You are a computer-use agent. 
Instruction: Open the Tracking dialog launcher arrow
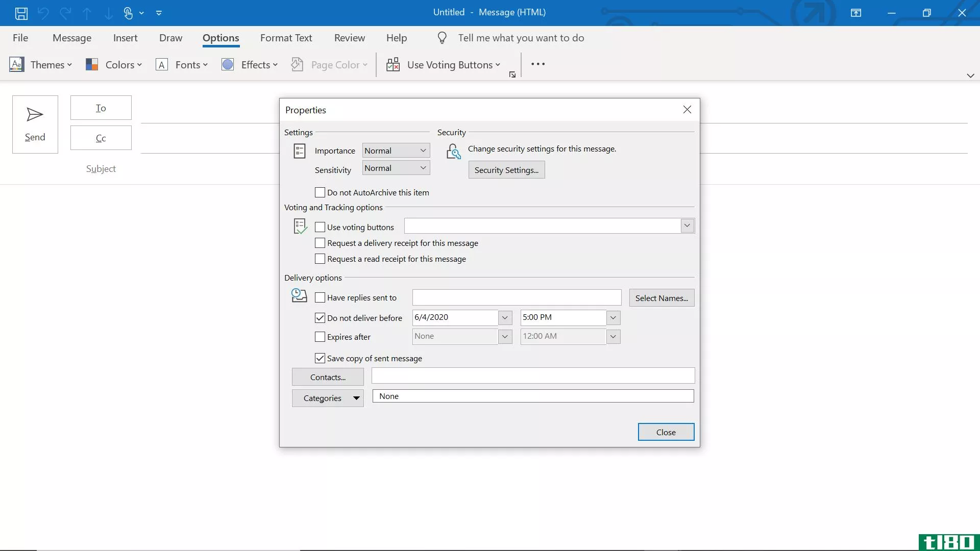point(512,75)
